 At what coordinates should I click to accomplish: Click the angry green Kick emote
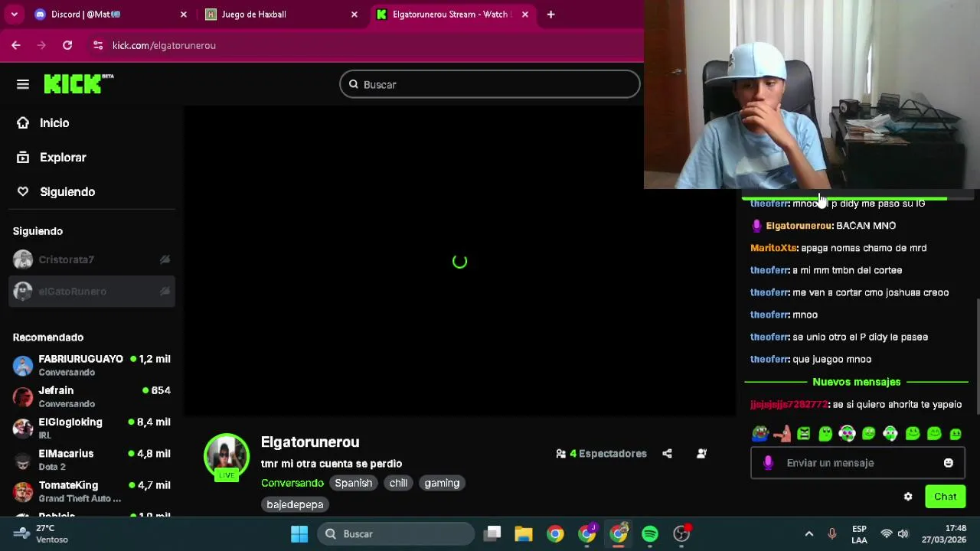[x=803, y=434]
